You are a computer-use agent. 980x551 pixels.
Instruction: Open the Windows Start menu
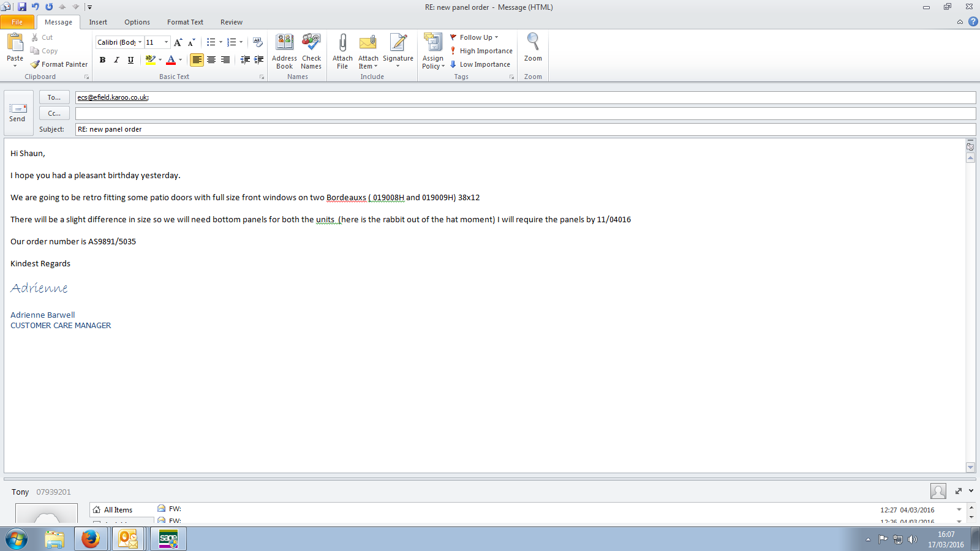pos(17,539)
